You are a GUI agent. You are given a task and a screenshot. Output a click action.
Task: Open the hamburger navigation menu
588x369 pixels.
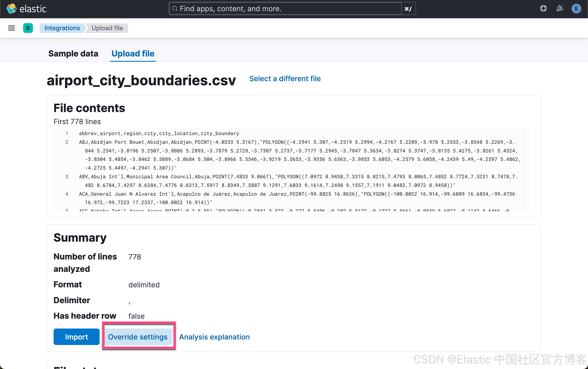(11, 28)
